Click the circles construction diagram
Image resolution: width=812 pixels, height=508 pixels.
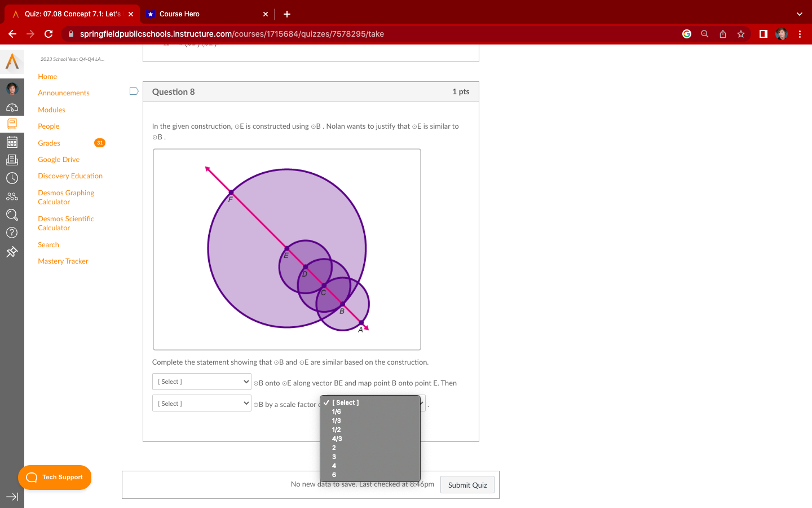[287, 249]
